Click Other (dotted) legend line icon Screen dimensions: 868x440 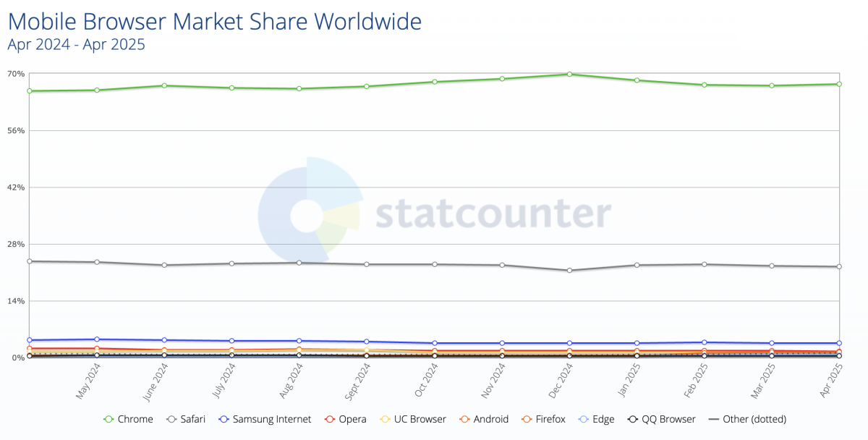[x=712, y=419]
